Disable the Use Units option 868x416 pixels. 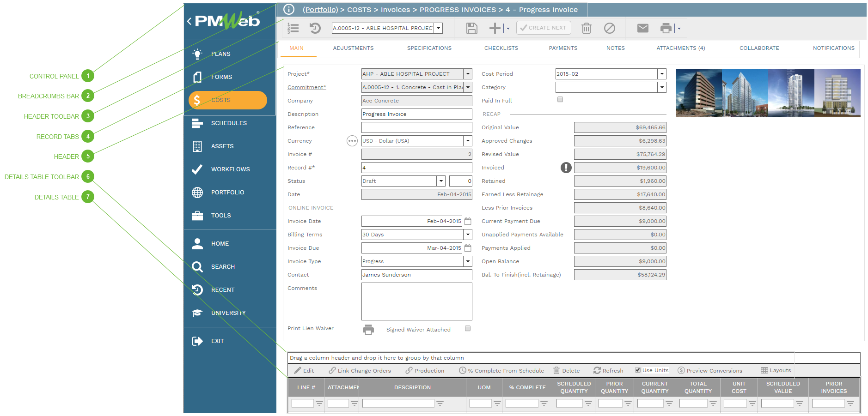coord(637,369)
